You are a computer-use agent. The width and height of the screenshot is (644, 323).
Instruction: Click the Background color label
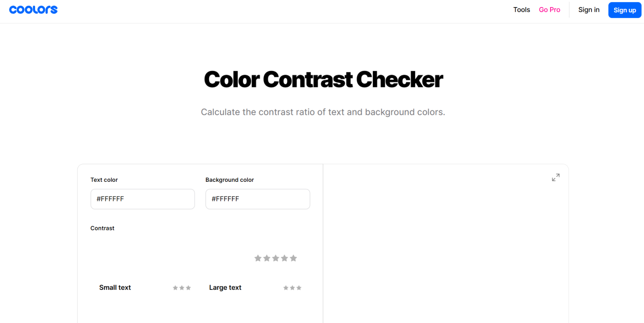click(x=230, y=180)
